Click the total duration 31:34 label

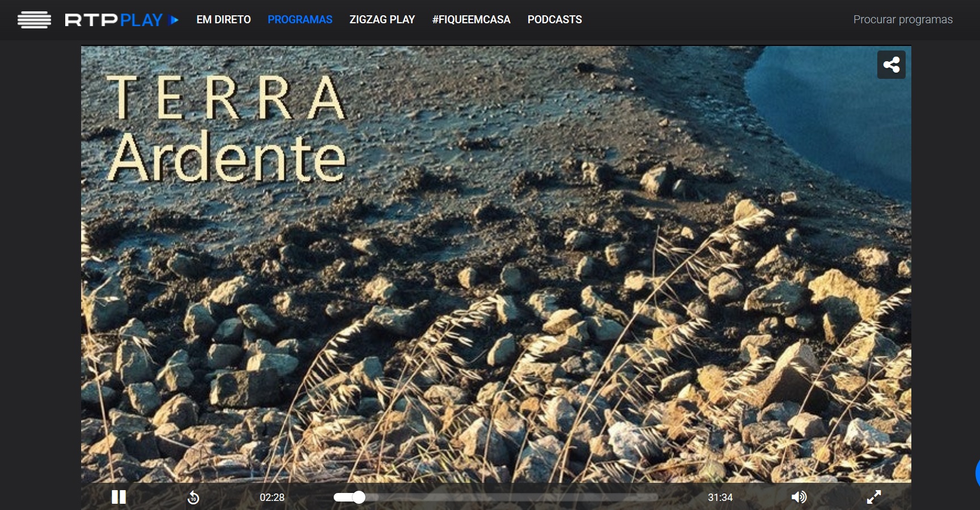[x=720, y=498]
